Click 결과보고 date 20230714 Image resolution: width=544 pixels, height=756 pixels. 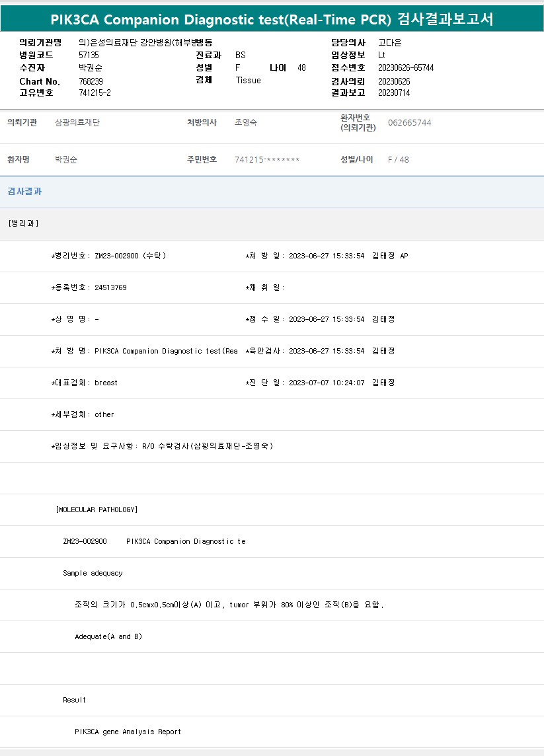(x=394, y=93)
